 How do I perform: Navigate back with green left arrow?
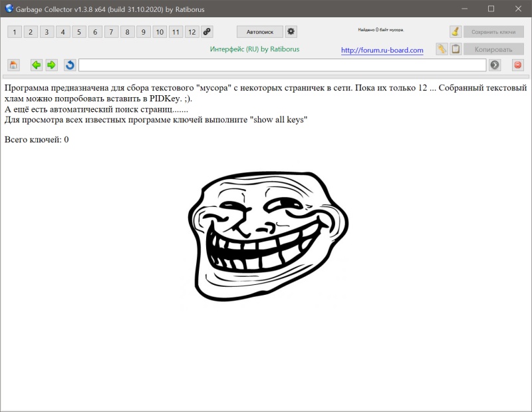click(x=37, y=65)
